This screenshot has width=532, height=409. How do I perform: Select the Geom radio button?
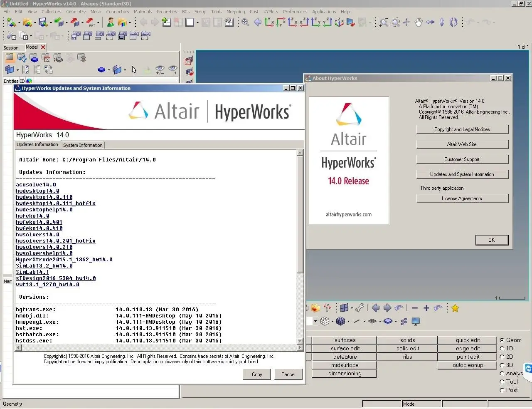click(502, 340)
